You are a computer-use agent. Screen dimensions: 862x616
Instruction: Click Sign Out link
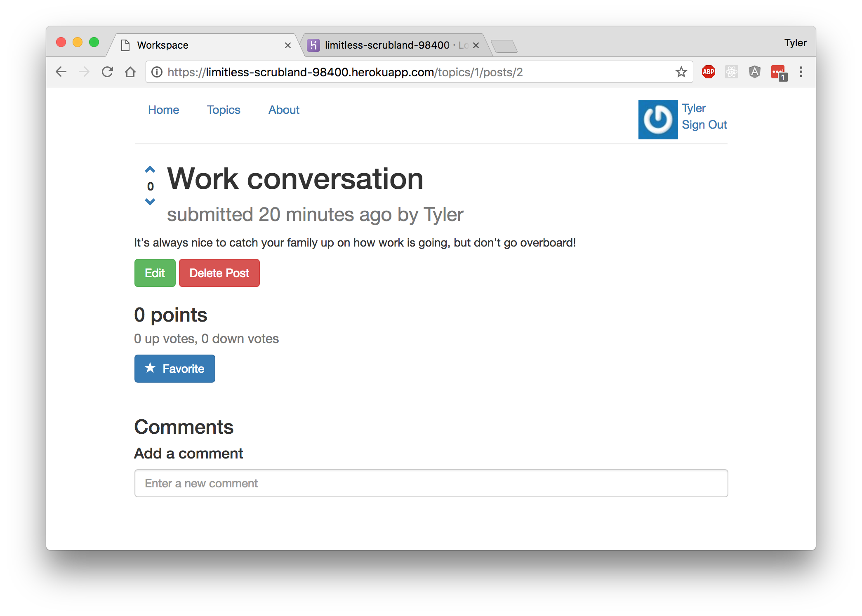pos(704,125)
